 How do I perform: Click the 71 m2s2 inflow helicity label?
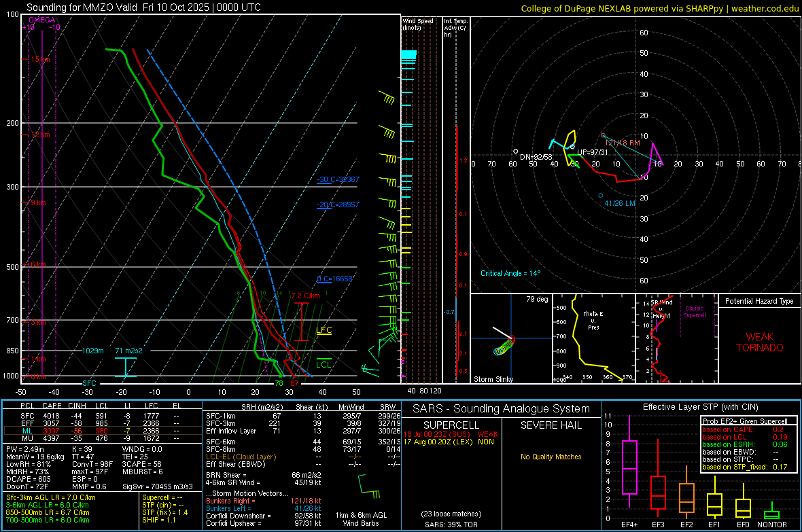coord(129,351)
